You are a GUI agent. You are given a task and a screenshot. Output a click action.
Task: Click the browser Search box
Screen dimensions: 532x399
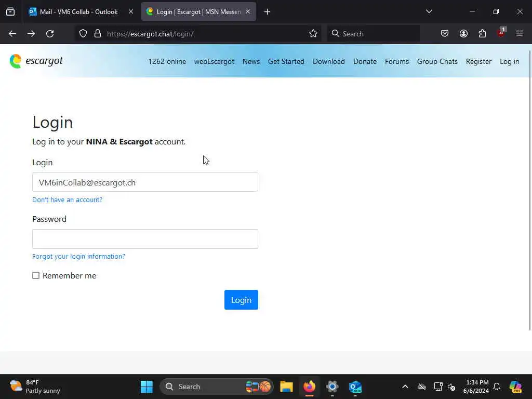[x=373, y=34]
